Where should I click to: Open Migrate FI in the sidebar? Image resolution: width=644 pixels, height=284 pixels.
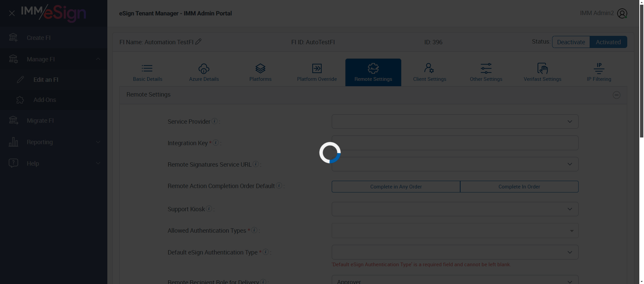[x=54, y=120]
